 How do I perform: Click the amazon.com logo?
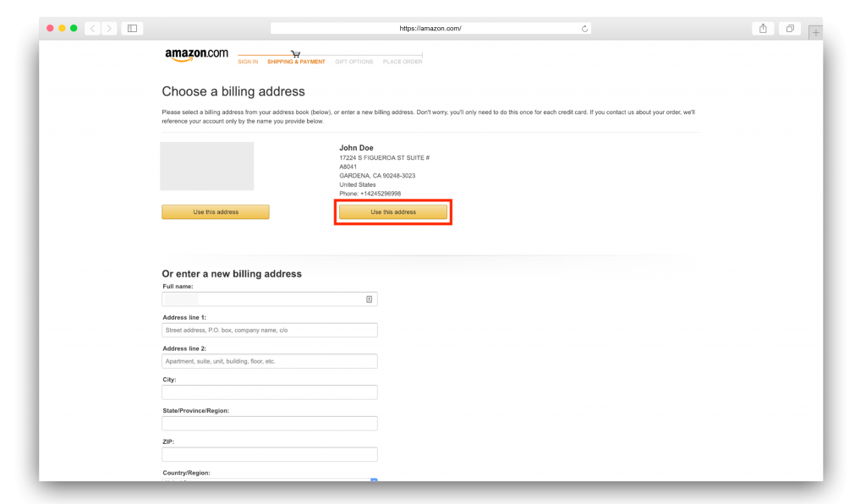[x=196, y=55]
